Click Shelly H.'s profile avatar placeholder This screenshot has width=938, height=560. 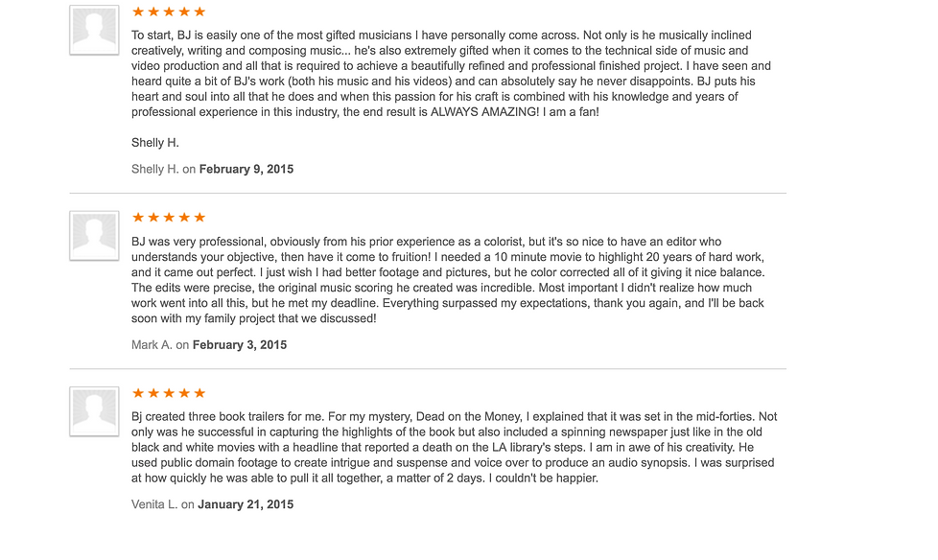tap(95, 30)
